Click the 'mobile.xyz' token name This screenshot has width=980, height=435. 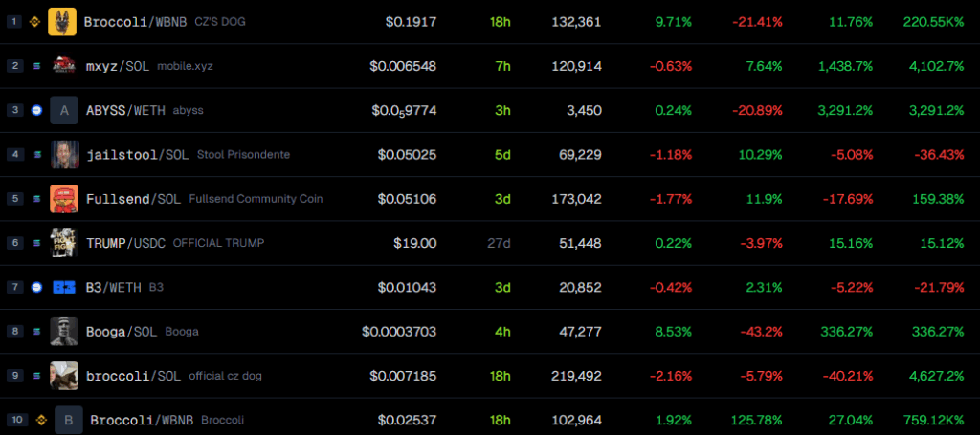pos(185,66)
